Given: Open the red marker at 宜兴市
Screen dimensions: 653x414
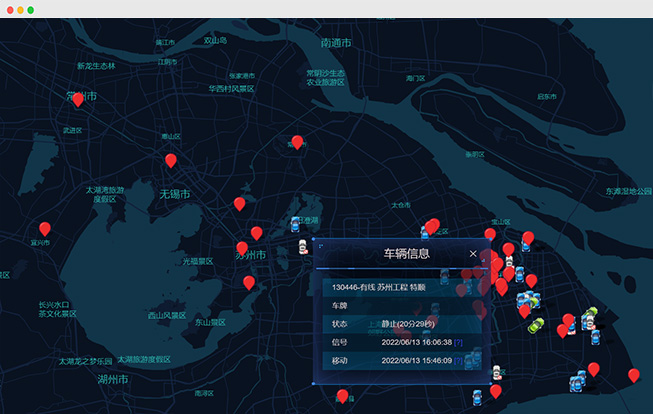Looking at the screenshot, I should (x=45, y=229).
